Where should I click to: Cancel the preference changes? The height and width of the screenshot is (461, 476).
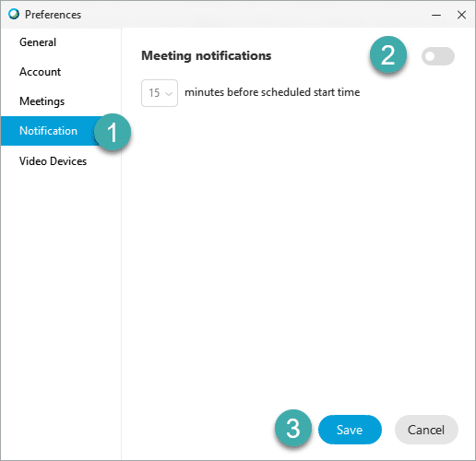(426, 430)
